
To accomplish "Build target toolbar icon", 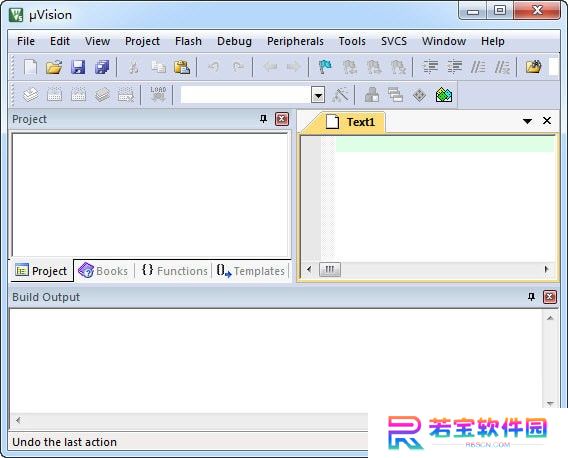I will tap(55, 95).
